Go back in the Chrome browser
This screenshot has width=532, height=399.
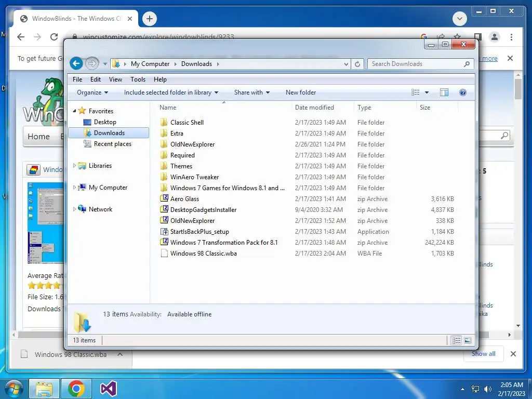21,37
